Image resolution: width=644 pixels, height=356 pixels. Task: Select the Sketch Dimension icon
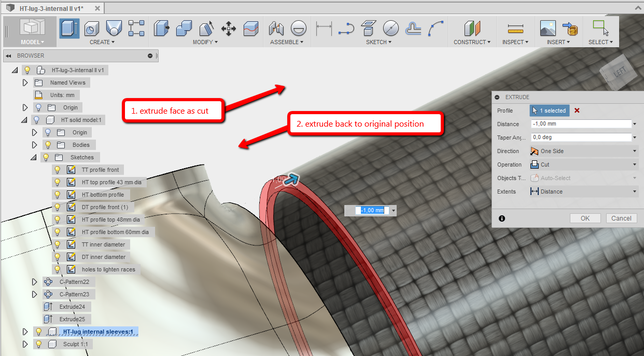coord(324,30)
